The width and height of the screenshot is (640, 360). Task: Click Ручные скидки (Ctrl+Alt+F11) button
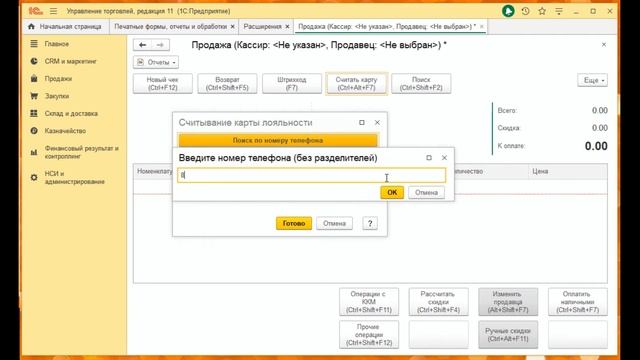(508, 335)
